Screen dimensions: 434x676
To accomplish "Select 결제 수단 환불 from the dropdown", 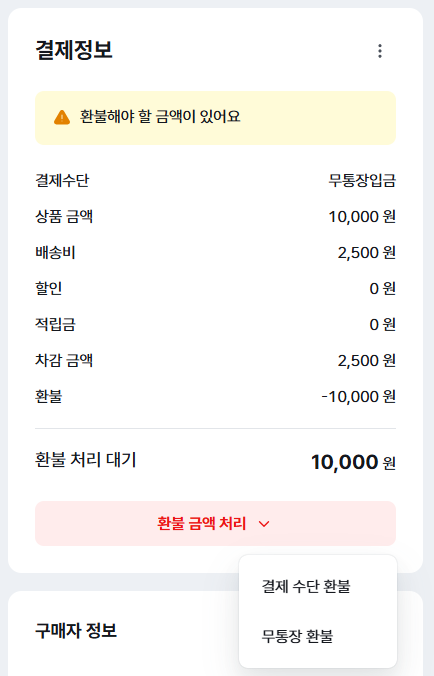I will [x=306, y=586].
